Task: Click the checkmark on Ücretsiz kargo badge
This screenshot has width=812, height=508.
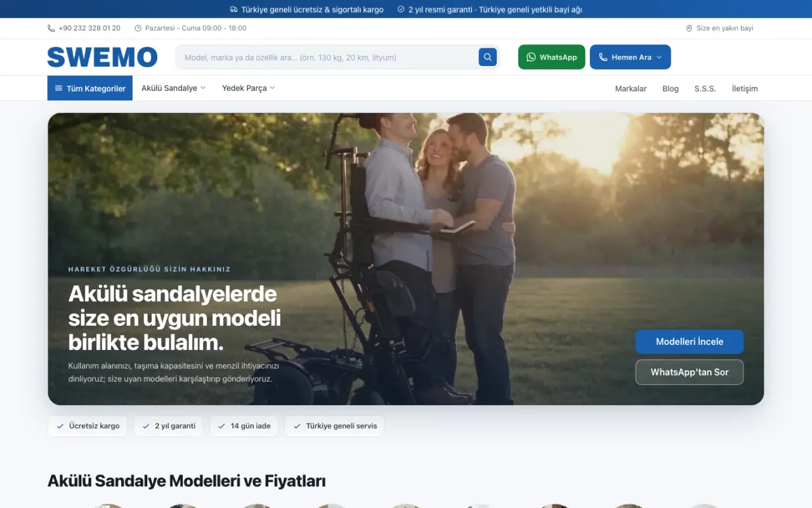Action: (60, 426)
